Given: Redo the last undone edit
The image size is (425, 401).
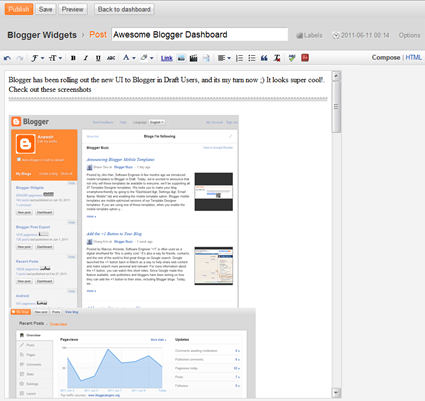Looking at the screenshot, I should tap(20, 58).
